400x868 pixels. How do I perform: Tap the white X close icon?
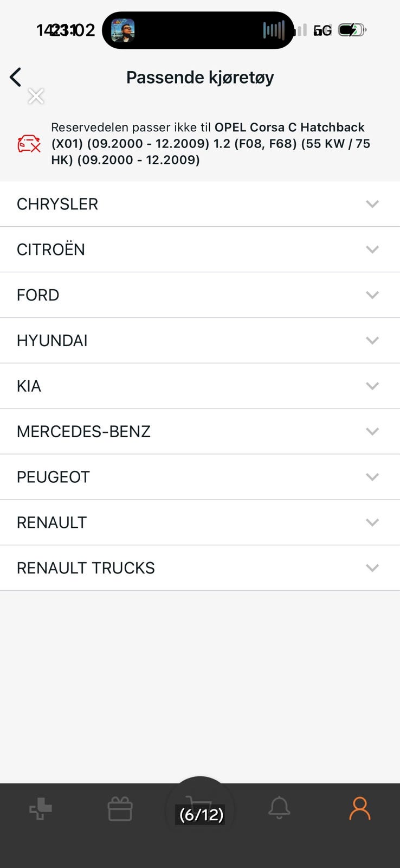pyautogui.click(x=36, y=96)
